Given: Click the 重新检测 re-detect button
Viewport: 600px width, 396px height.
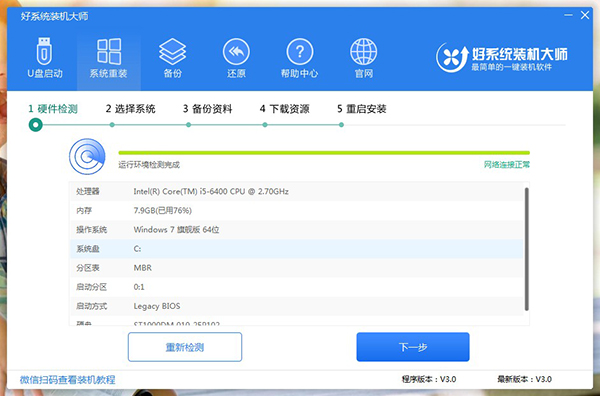Looking at the screenshot, I should 185,347.
